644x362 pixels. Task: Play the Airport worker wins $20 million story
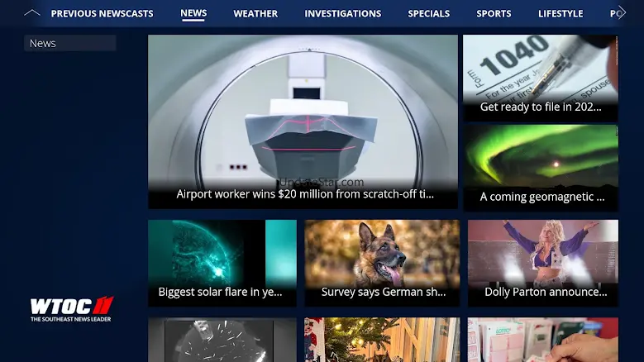pyautogui.click(x=303, y=121)
